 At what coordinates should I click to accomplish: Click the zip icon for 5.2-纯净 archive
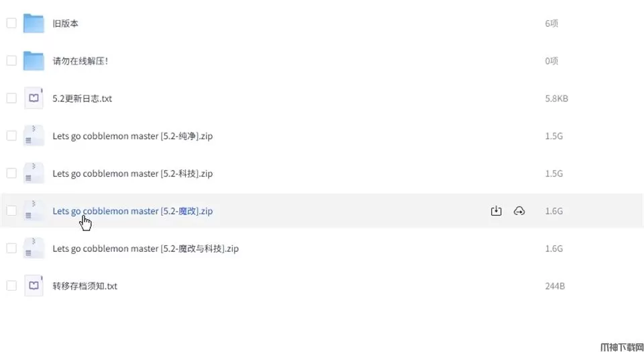(34, 136)
